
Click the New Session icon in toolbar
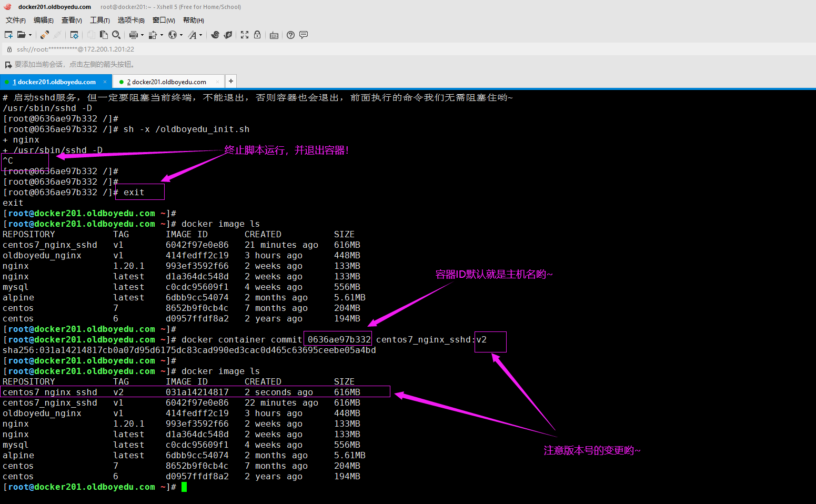click(x=8, y=35)
